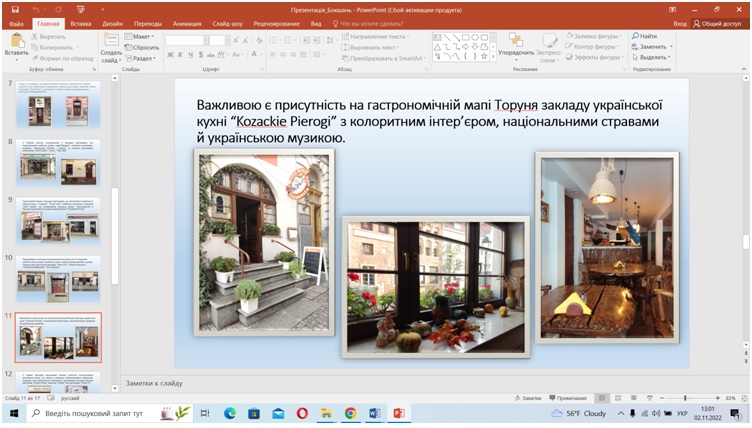
Task: Toggle underline (Ч) formatting
Action: click(190, 55)
